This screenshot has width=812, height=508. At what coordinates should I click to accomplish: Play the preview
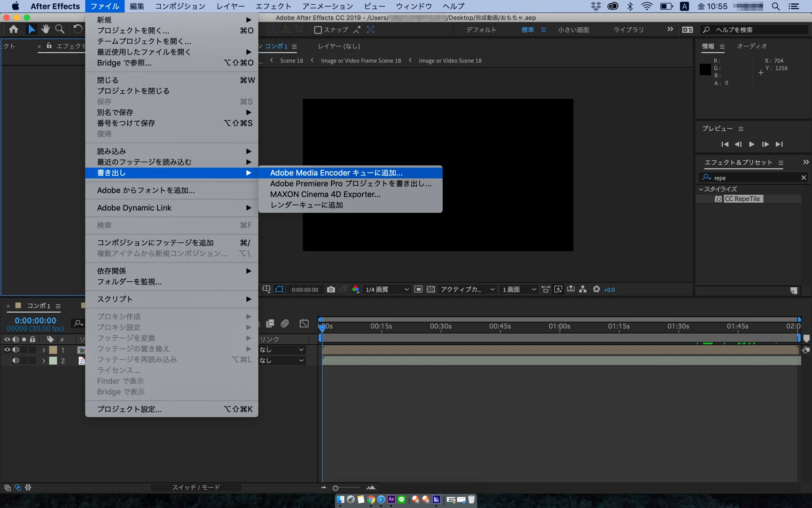[x=751, y=144]
